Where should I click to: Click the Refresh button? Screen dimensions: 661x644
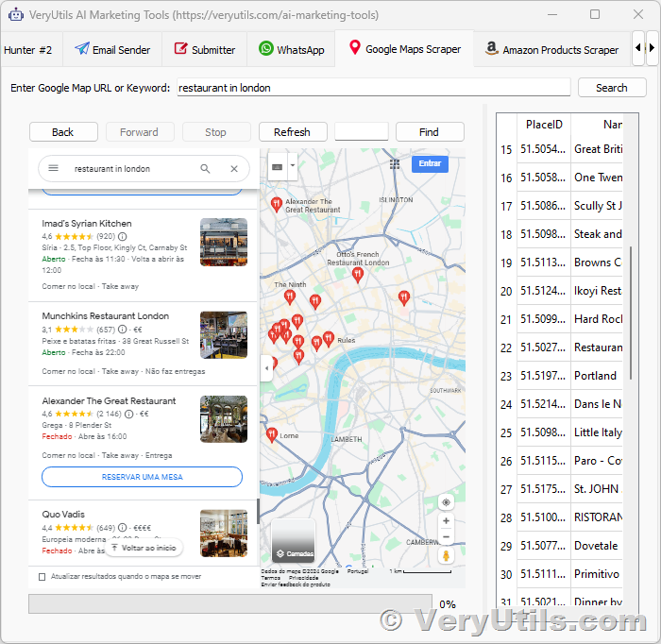(x=293, y=132)
